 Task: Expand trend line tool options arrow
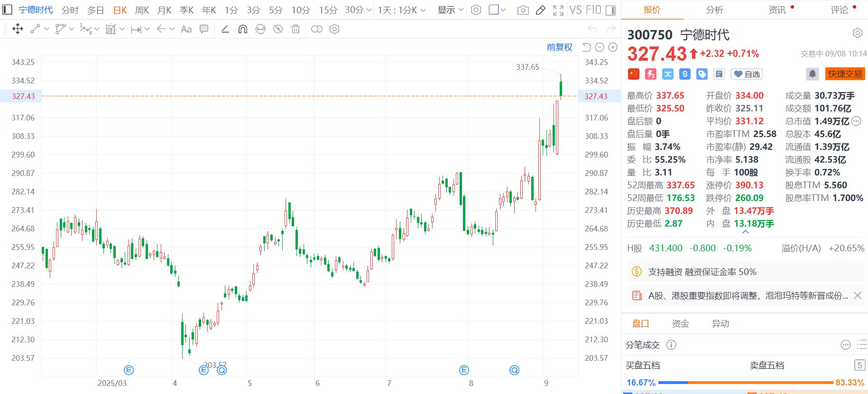46,29
